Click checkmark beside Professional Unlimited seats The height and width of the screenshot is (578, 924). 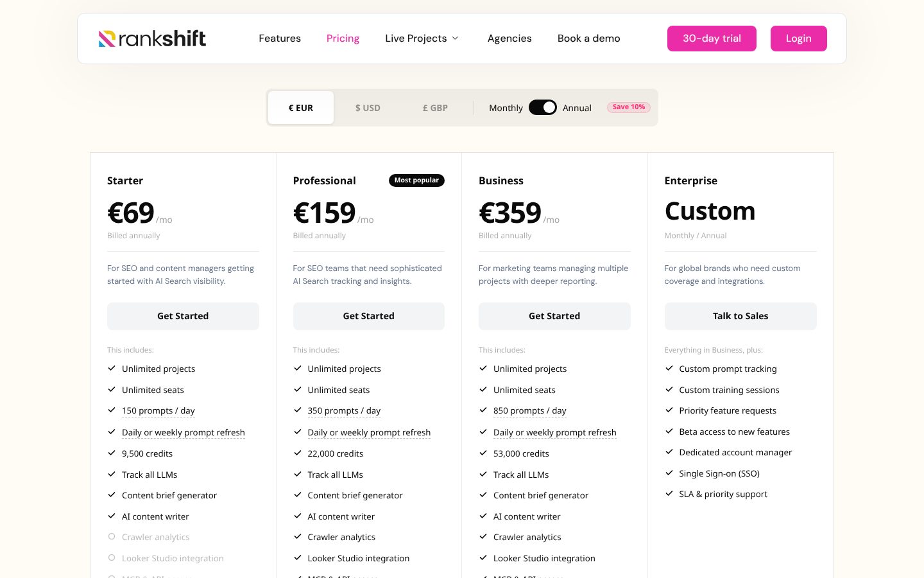coord(298,389)
